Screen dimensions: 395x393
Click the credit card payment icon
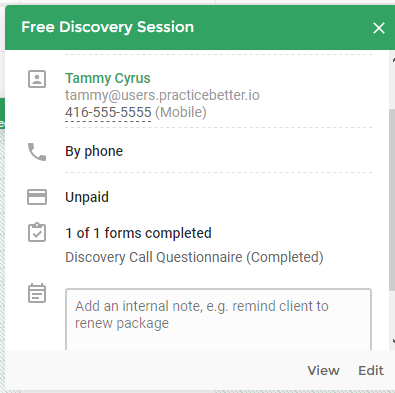click(x=37, y=197)
